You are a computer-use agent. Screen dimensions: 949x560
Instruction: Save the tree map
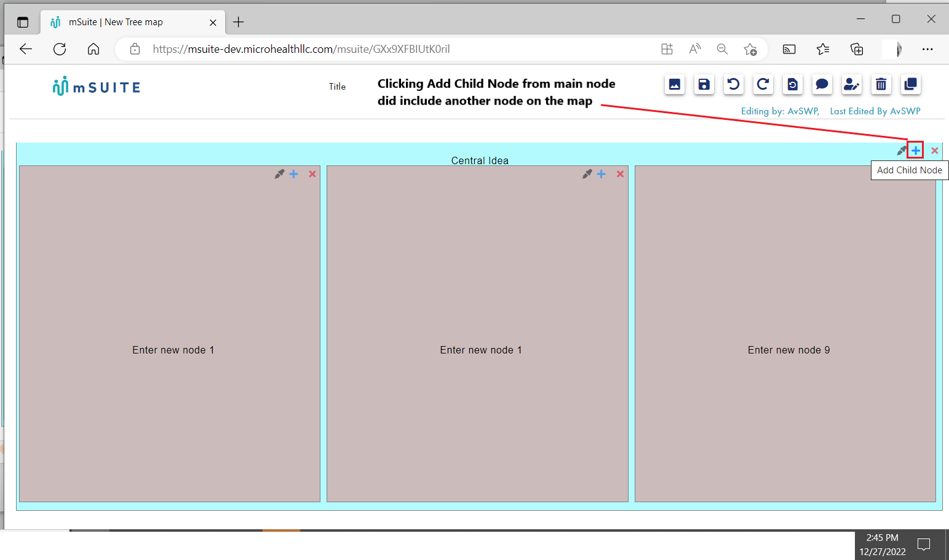click(704, 85)
